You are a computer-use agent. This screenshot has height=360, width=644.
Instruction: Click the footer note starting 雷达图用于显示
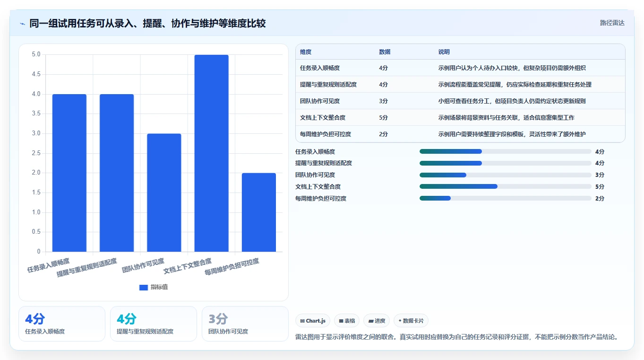click(x=457, y=337)
